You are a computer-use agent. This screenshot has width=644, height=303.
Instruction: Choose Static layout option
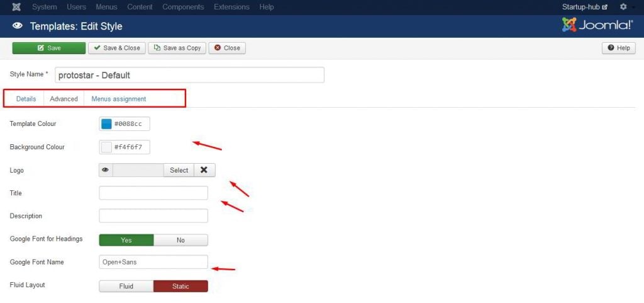point(180,286)
